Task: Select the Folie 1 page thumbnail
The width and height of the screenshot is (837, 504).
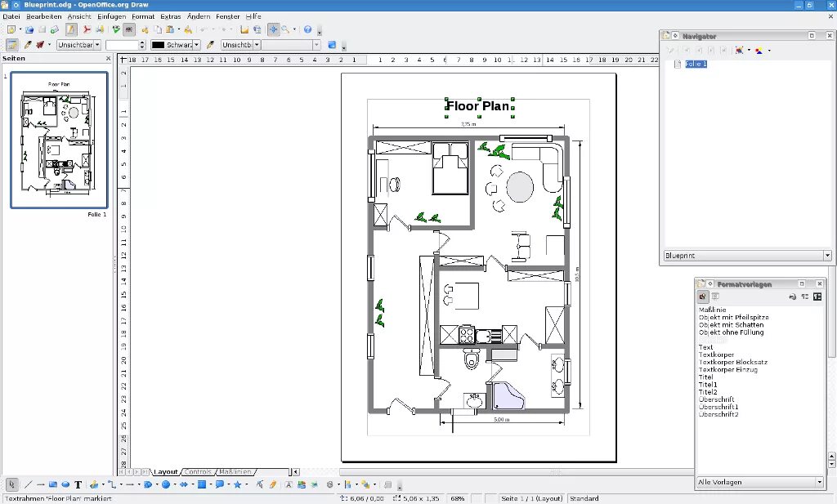Action: pyautogui.click(x=59, y=140)
